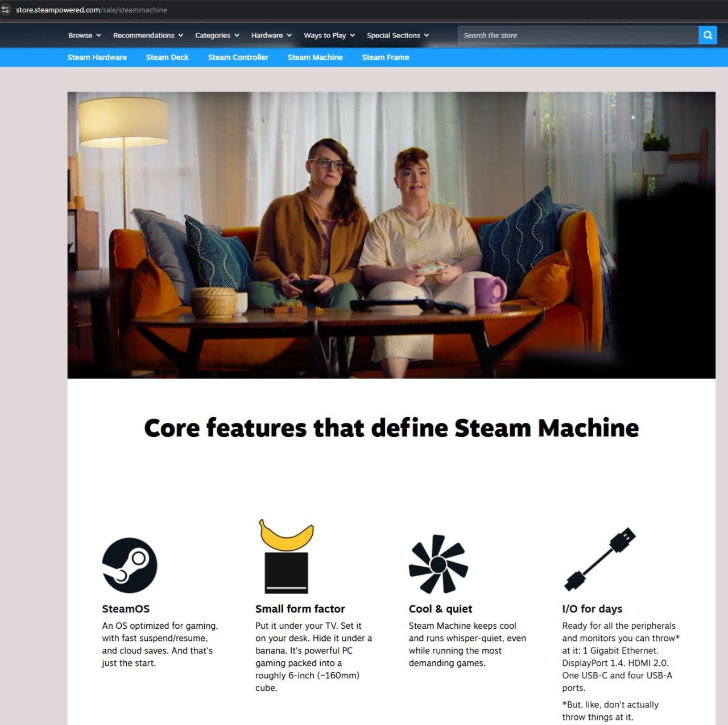Expand the Ways to Play menu
This screenshot has height=725, width=728.
pos(329,35)
